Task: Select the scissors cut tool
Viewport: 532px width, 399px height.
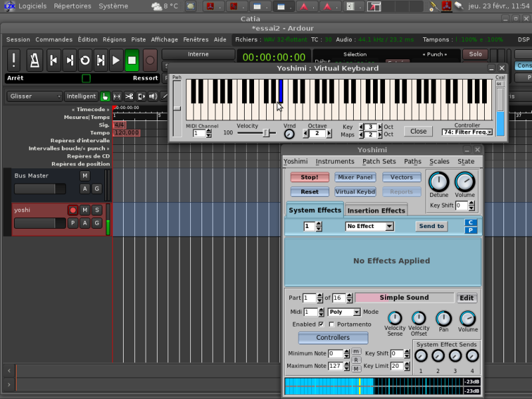Action: click(129, 96)
